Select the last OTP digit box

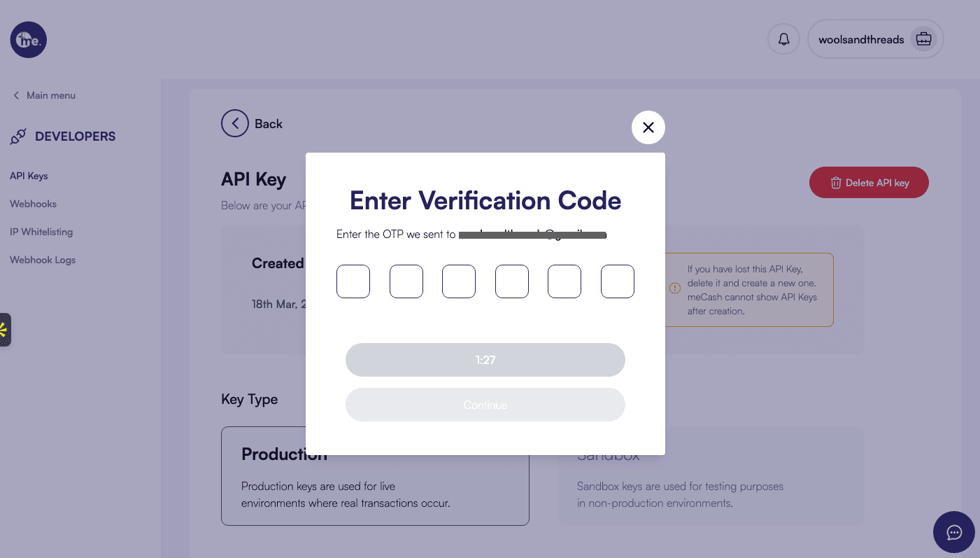tap(618, 281)
